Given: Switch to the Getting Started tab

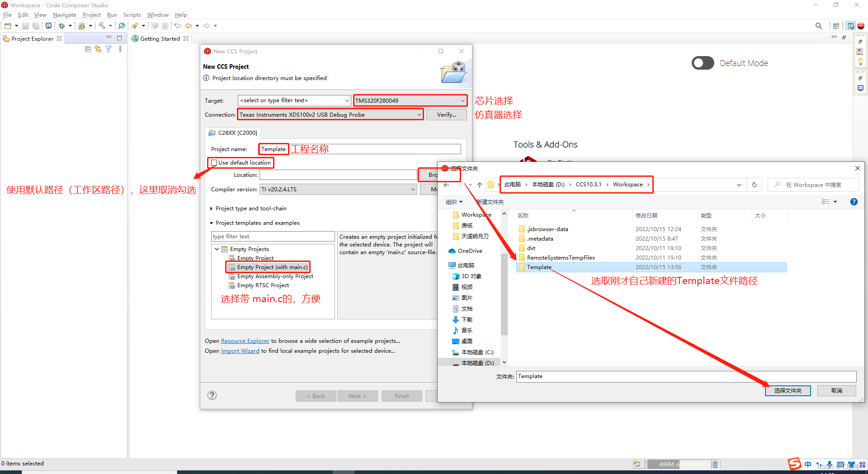Looking at the screenshot, I should click(x=160, y=38).
